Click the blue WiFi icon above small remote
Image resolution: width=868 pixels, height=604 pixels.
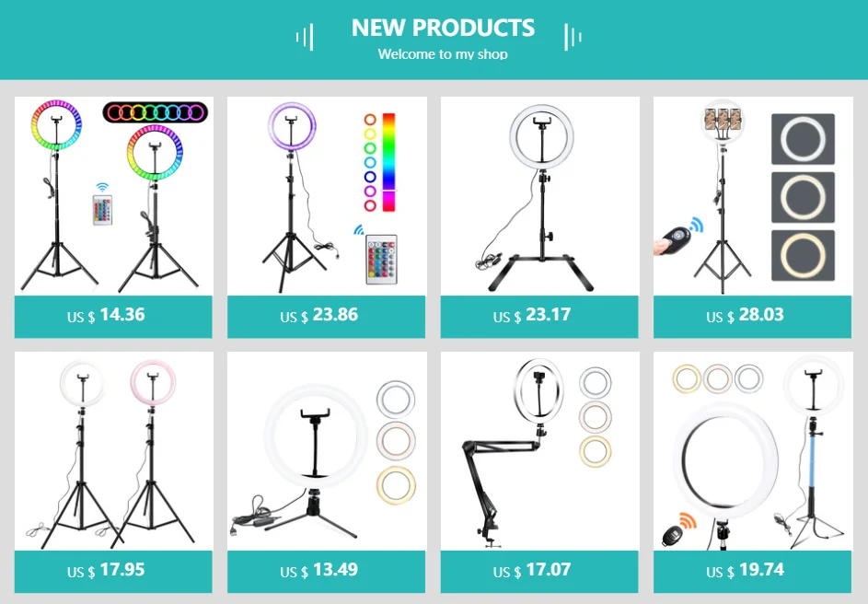point(102,187)
